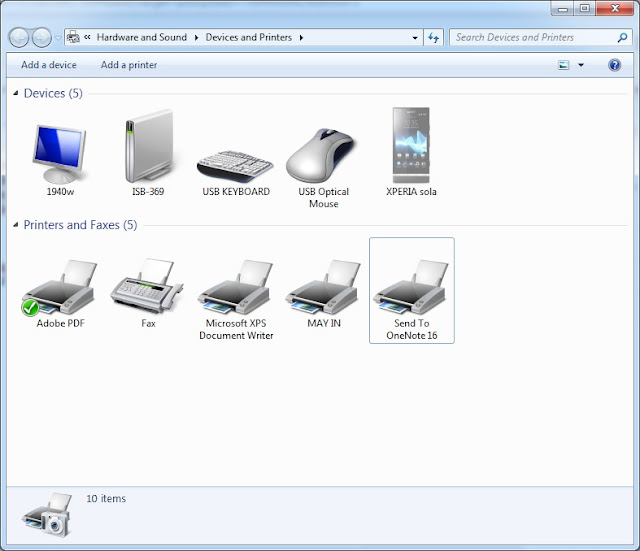Click the Printers and Faxes (5) heading

pos(80,225)
